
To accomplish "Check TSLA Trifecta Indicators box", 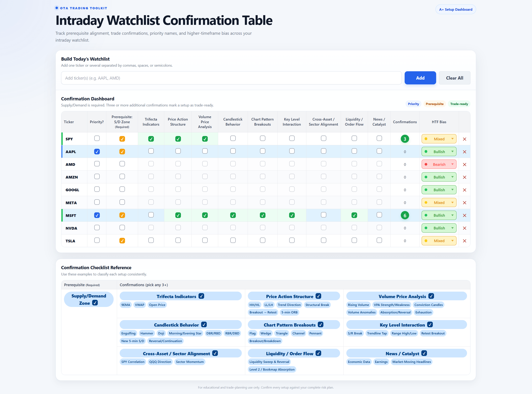I will (151, 240).
